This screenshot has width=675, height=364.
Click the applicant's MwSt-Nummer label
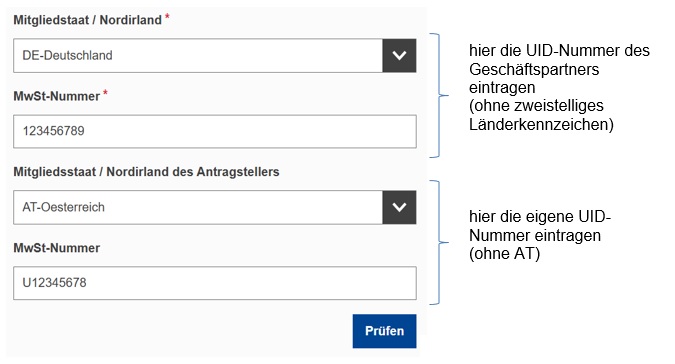click(56, 248)
